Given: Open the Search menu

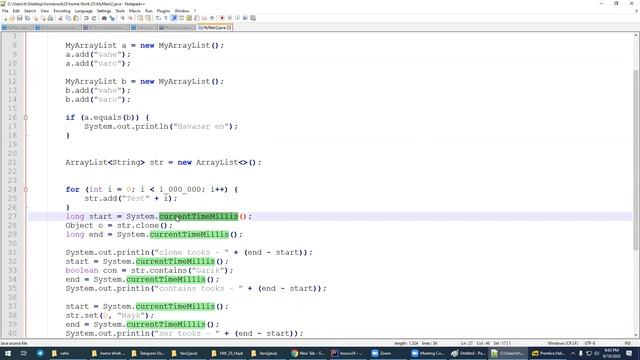Looking at the screenshot, I should tap(30, 11).
